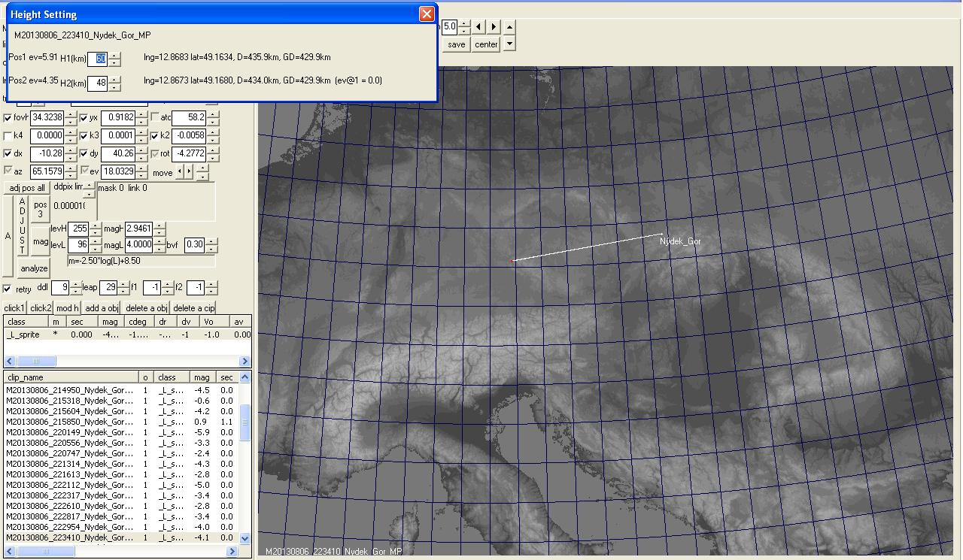Select the click1 tab button
The image size is (963, 560).
tap(14, 308)
